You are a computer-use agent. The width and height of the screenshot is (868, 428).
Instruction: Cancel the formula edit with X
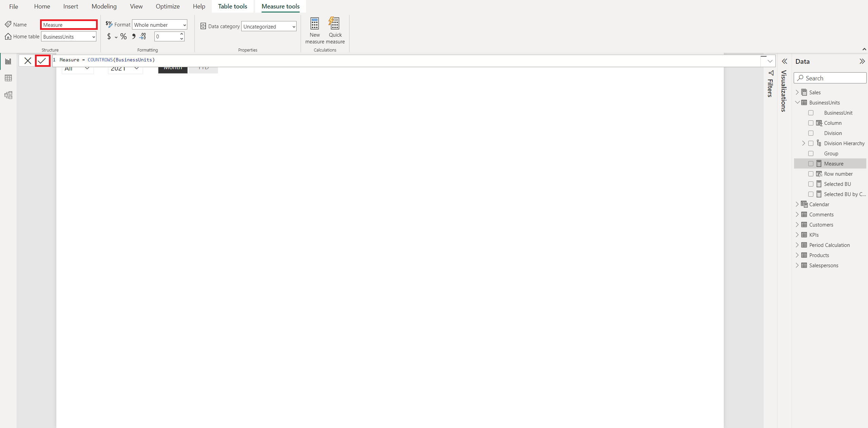28,60
